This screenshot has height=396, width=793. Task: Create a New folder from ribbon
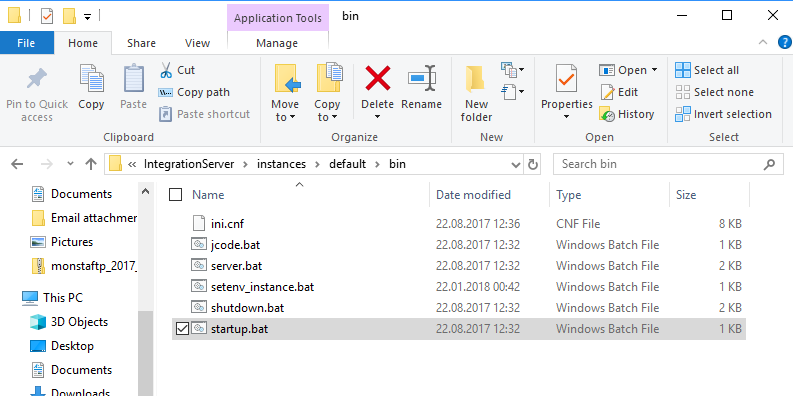tap(476, 94)
